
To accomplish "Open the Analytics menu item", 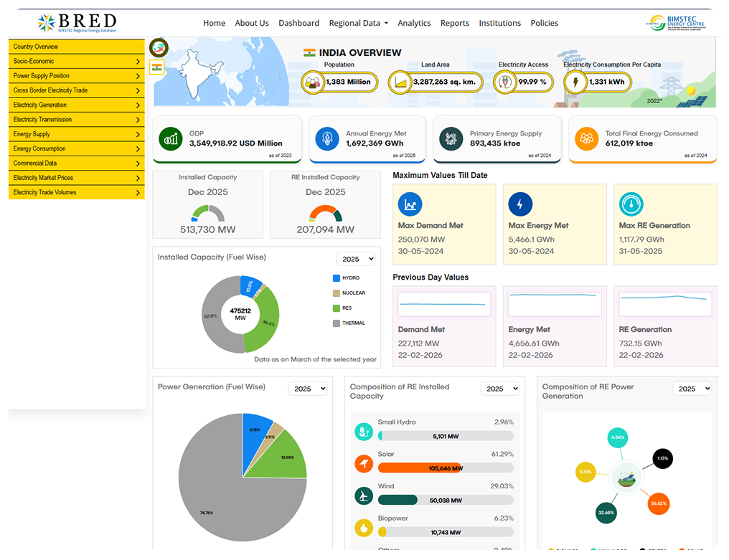I will (414, 23).
